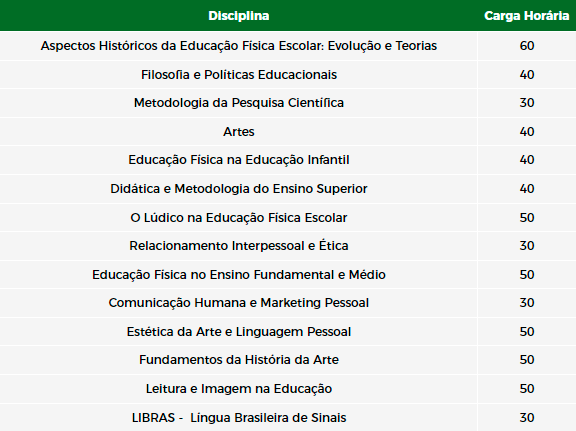Click the Carga Horária column header

coord(526,16)
